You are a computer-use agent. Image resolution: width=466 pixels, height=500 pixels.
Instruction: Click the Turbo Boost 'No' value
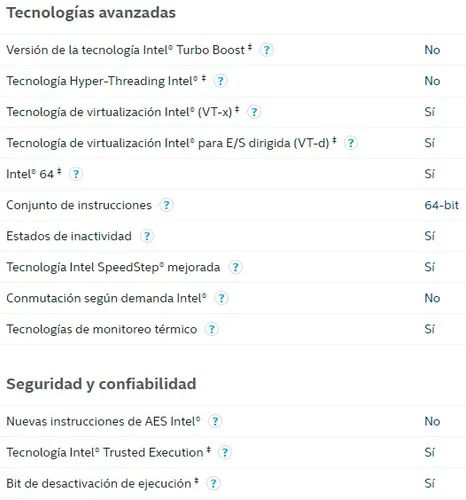(x=432, y=50)
